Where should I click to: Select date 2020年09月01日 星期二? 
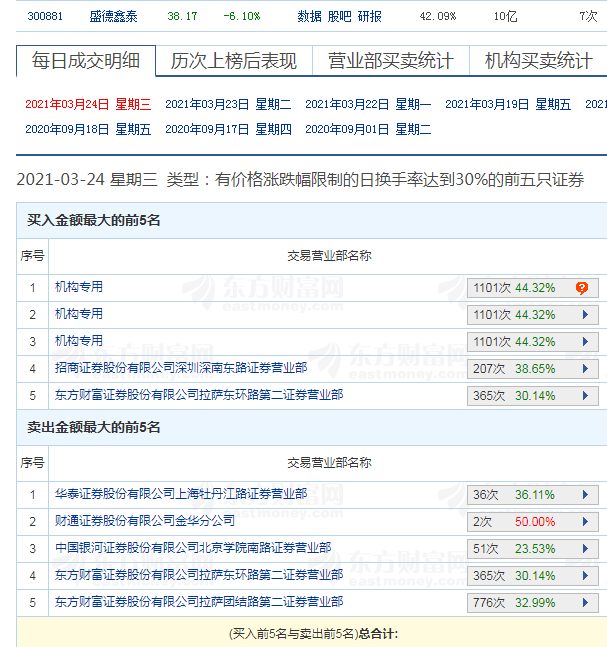click(x=368, y=129)
